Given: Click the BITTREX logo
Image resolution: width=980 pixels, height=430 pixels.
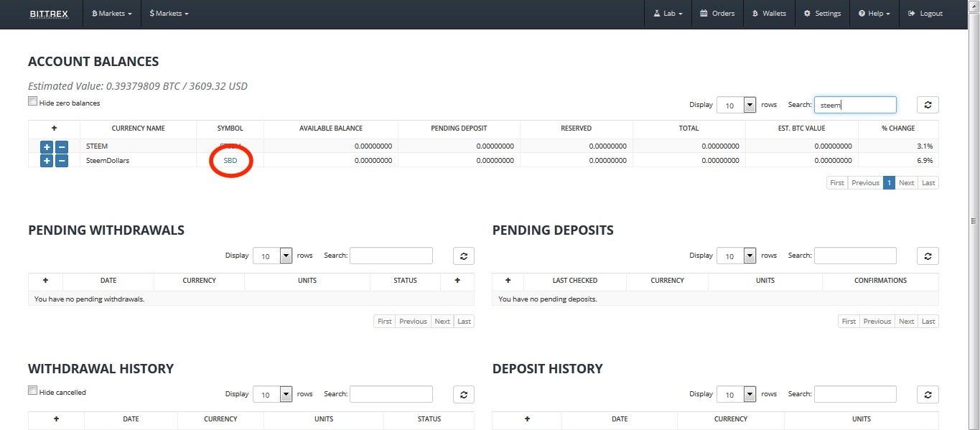Looking at the screenshot, I should pos(49,14).
